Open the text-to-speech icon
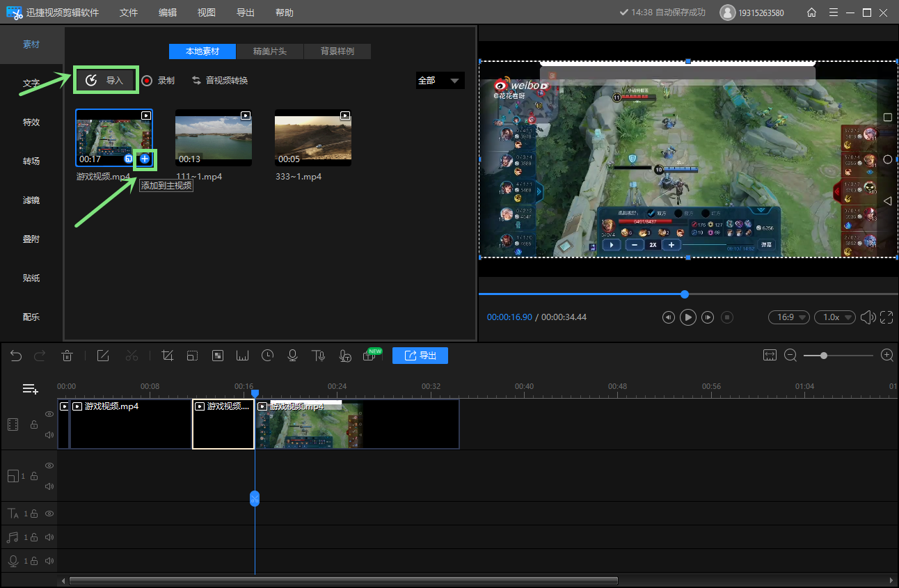The width and height of the screenshot is (899, 588). 319,356
